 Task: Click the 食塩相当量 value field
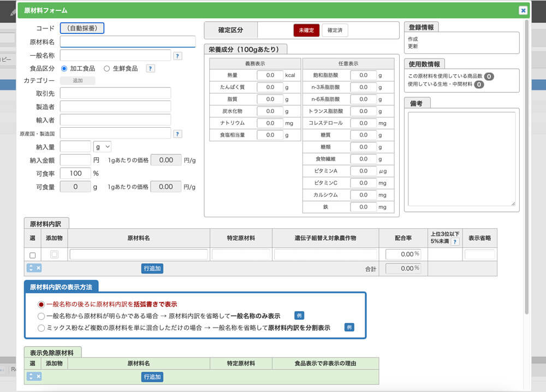(270, 135)
